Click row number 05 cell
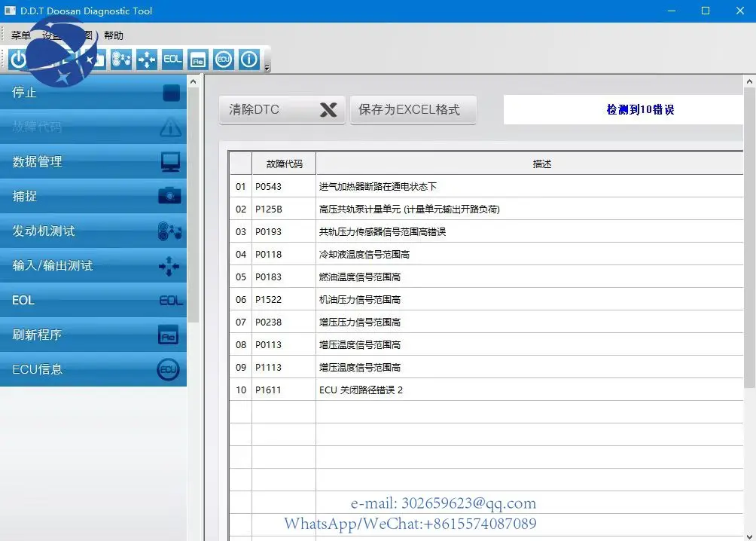756x541 pixels. tap(241, 277)
